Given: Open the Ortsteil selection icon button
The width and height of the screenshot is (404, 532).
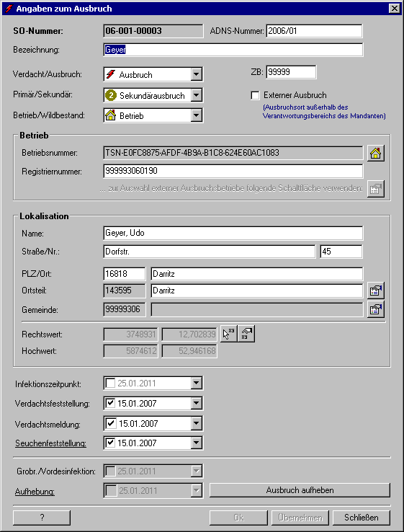Looking at the screenshot, I should click(x=375, y=291).
